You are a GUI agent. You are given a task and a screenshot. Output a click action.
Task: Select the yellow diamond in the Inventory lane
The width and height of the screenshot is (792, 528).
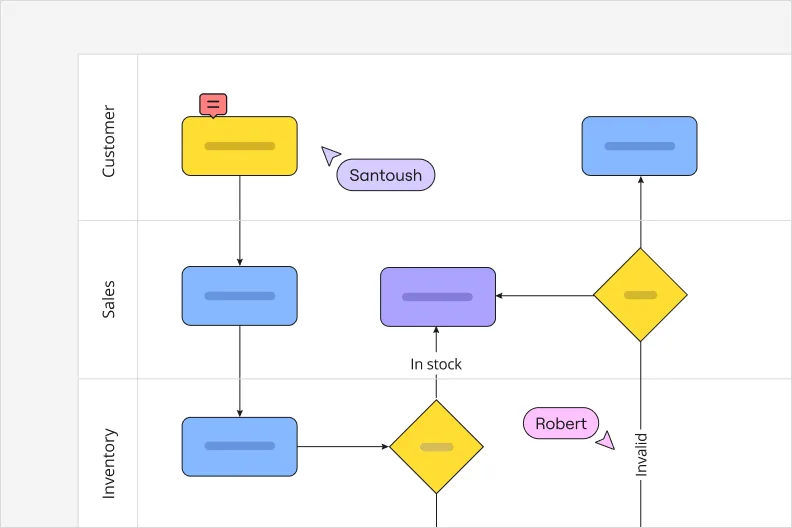pos(436,446)
